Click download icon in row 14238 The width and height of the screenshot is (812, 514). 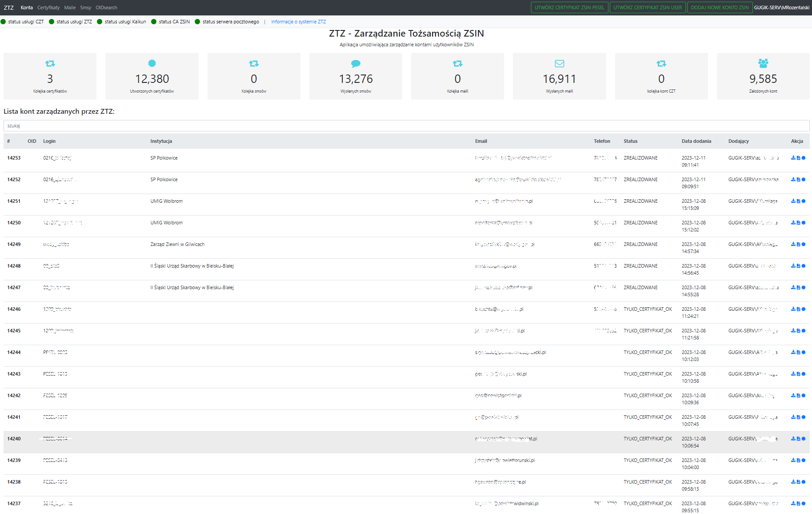click(793, 482)
